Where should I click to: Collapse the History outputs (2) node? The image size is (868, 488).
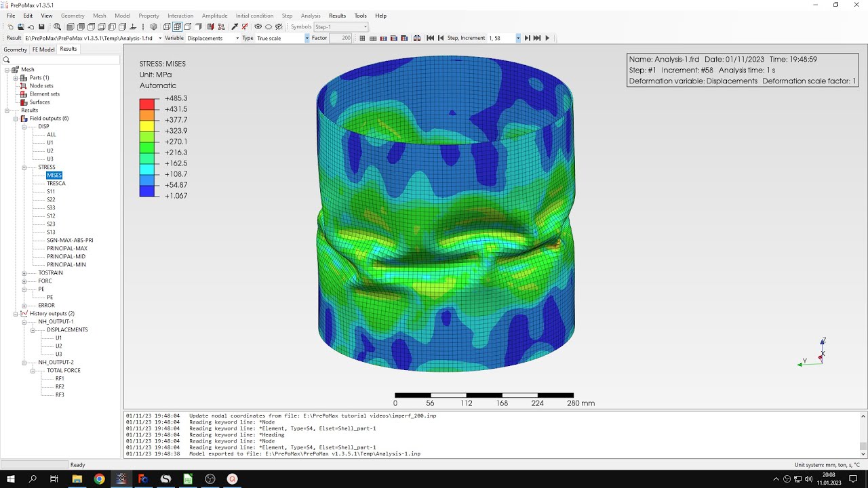(x=16, y=313)
